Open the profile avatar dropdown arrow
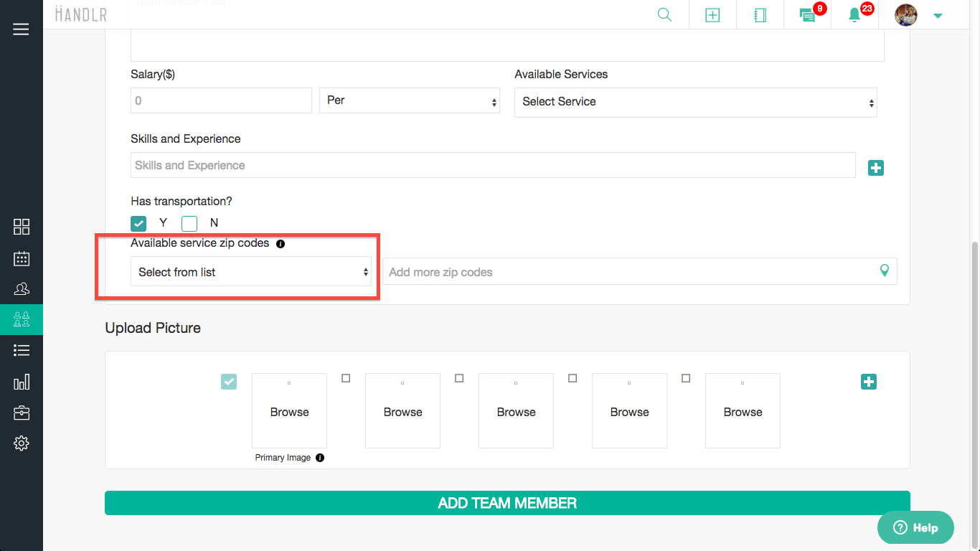 point(937,16)
